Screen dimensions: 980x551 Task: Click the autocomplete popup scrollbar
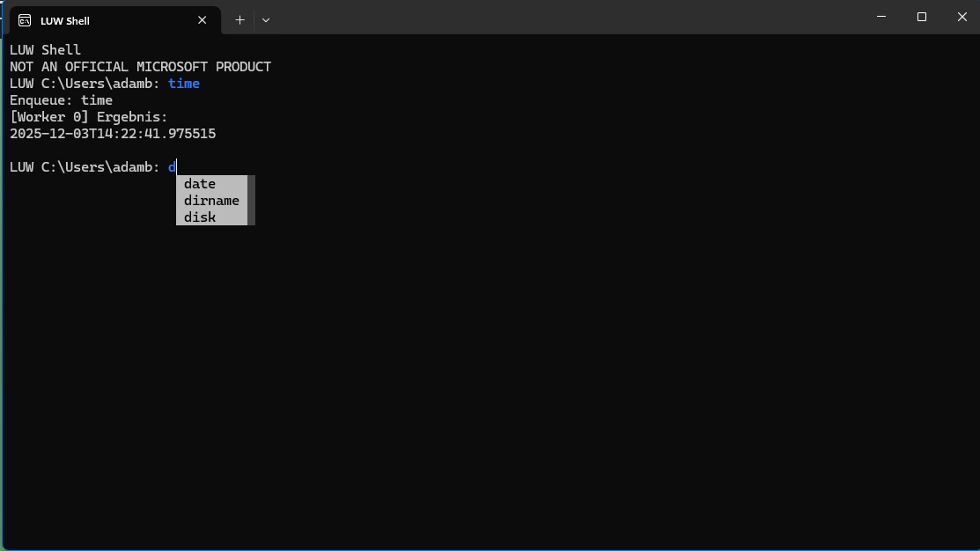252,200
